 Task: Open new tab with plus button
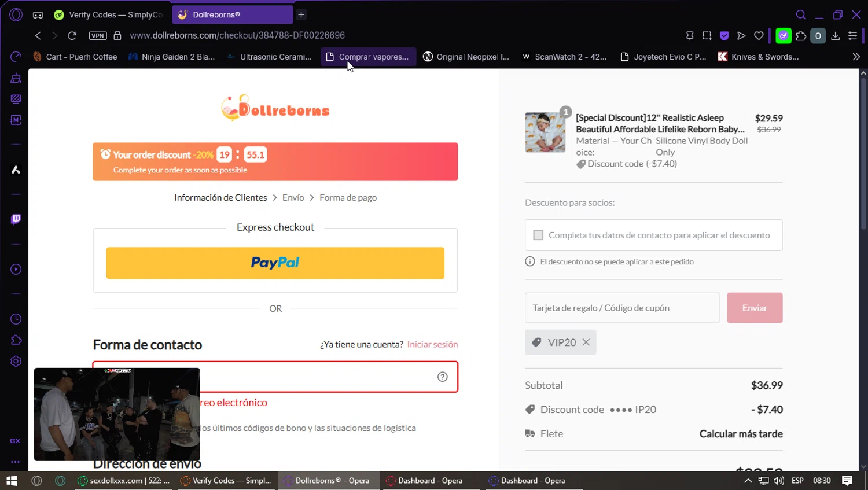[301, 14]
